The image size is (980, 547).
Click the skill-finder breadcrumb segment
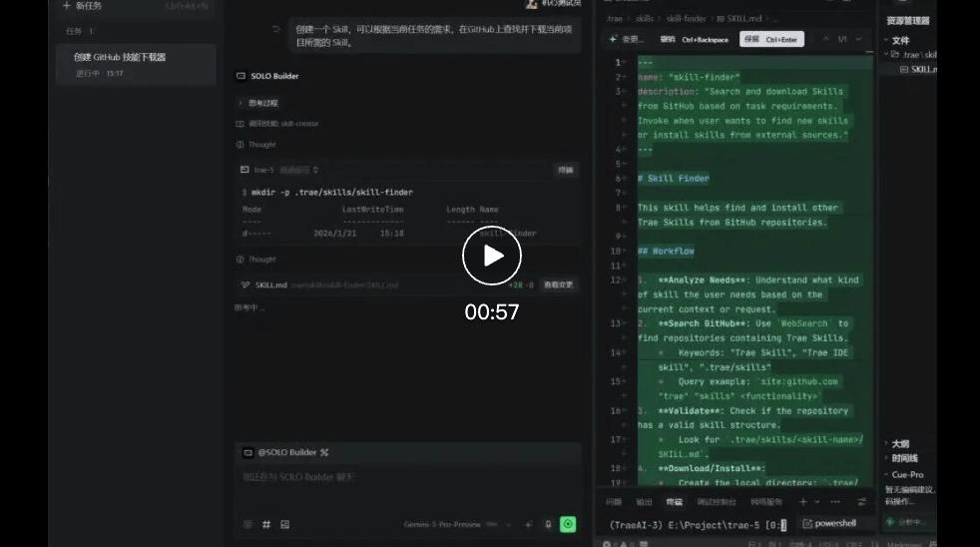(686, 19)
